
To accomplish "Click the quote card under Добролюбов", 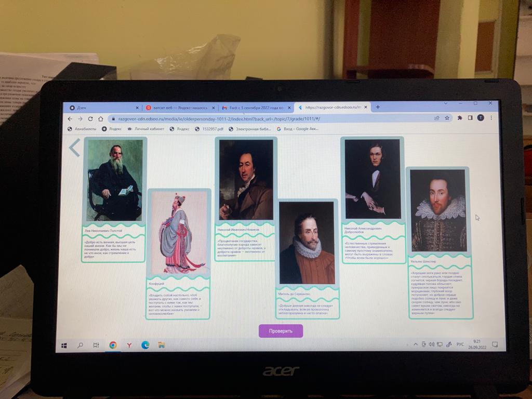I will (374, 250).
